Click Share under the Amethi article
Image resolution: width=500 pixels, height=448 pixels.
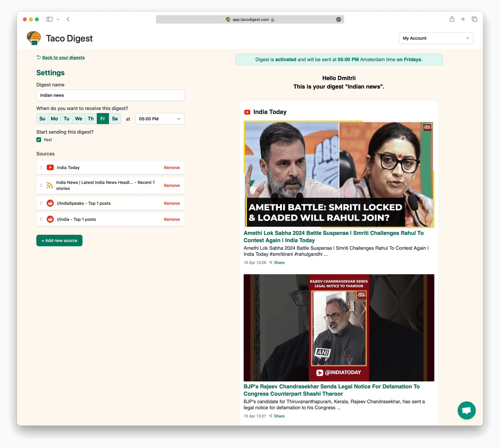pyautogui.click(x=279, y=263)
